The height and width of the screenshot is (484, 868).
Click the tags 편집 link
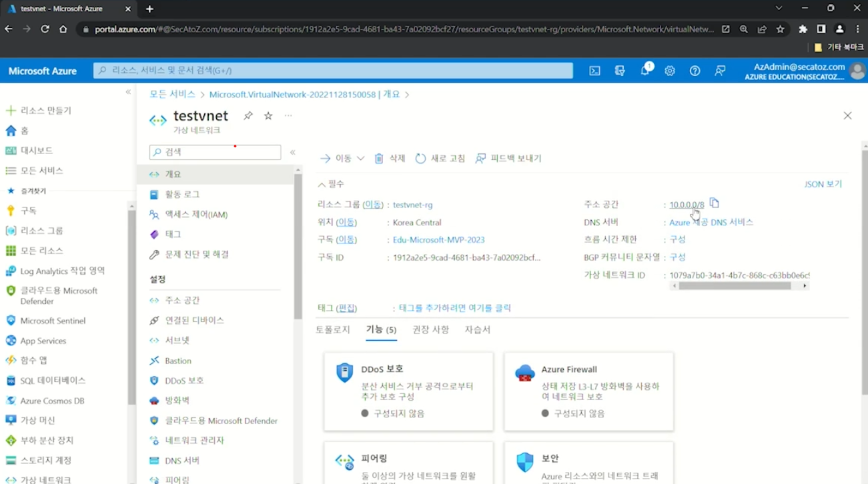[x=346, y=308]
